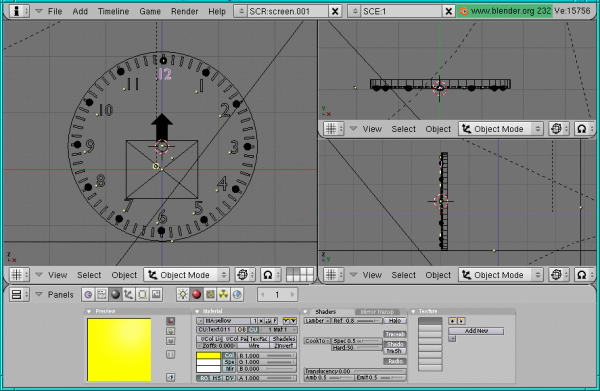Open the Add menu

pyautogui.click(x=80, y=11)
